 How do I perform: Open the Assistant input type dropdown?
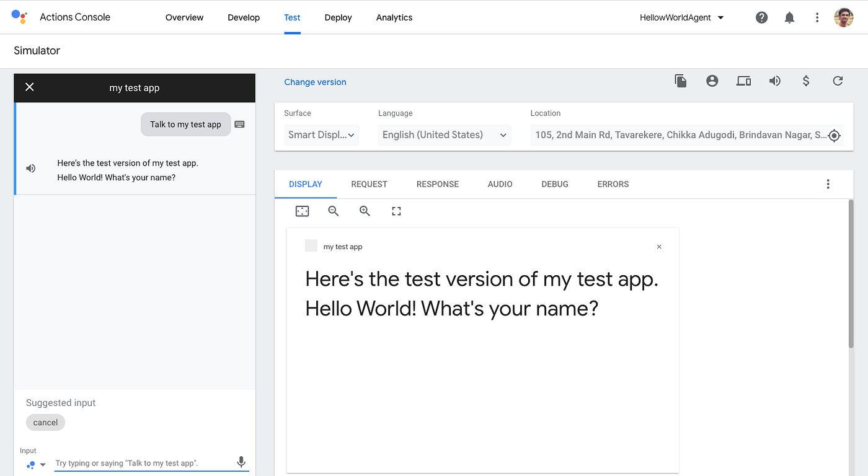pos(36,464)
